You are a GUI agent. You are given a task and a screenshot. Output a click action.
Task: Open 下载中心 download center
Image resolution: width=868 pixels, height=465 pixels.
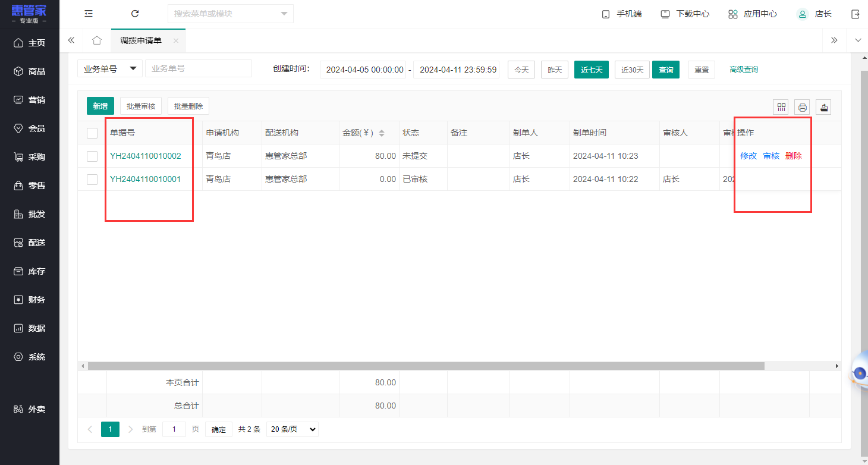click(685, 14)
